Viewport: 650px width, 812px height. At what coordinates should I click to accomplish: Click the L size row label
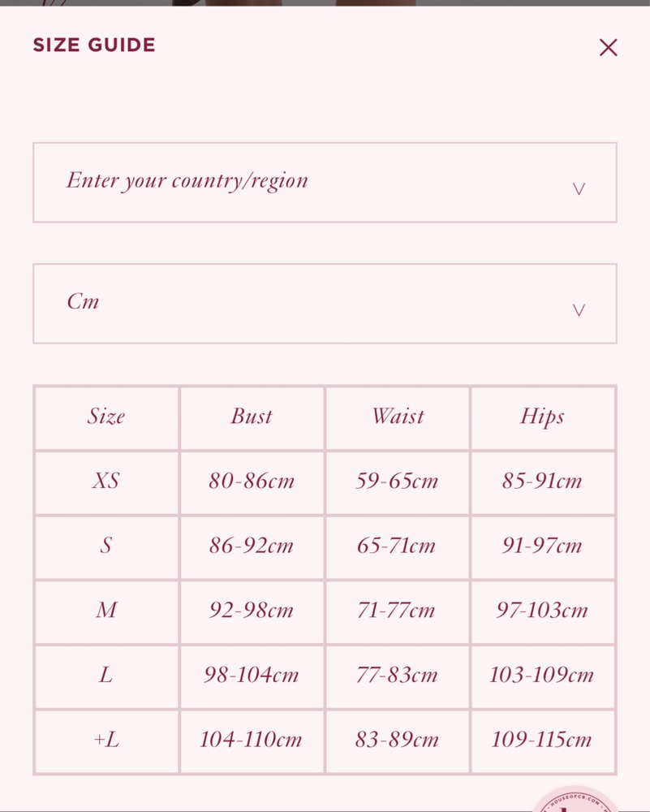click(x=106, y=675)
